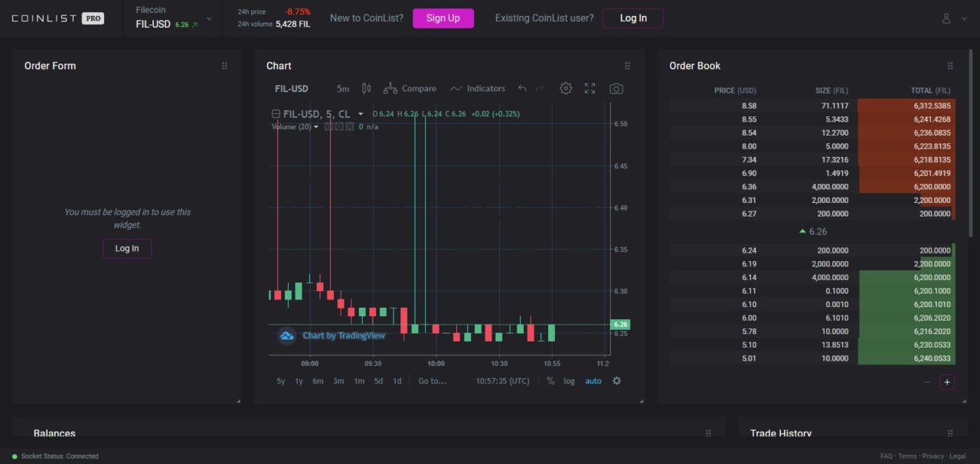Take a chart snapshot with camera icon
The width and height of the screenshot is (980, 464).
click(616, 89)
